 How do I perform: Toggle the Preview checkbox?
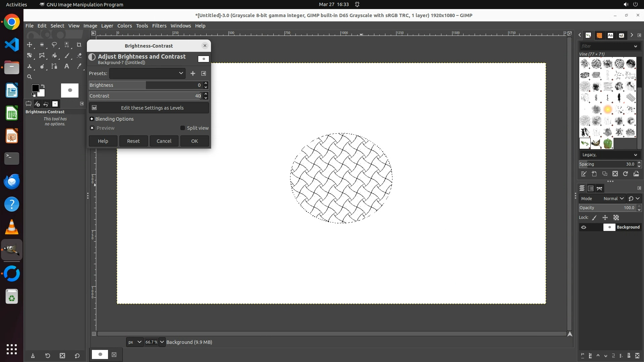92,128
